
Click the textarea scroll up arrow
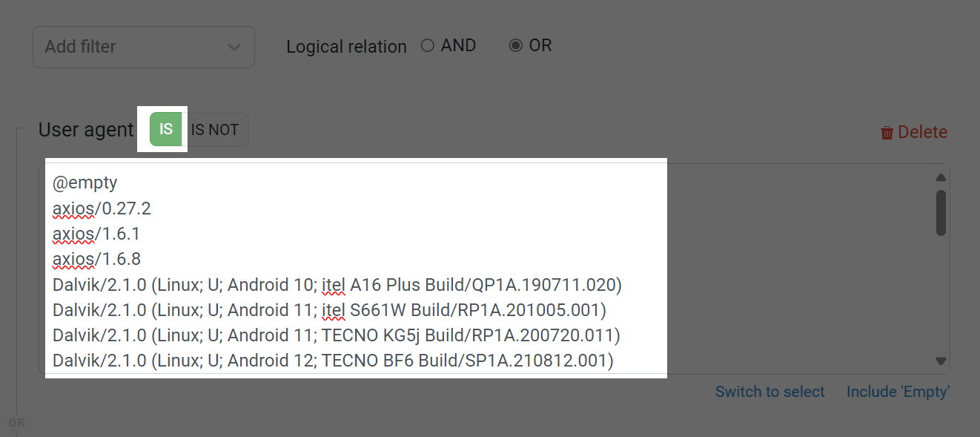click(941, 177)
